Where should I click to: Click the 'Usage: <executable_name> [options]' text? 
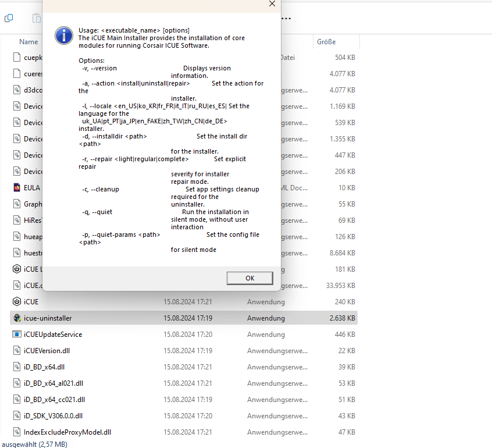[x=134, y=30]
